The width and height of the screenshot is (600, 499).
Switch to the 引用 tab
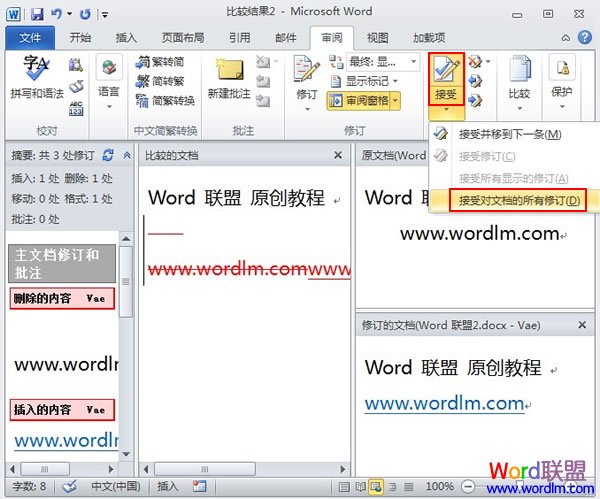coord(240,38)
